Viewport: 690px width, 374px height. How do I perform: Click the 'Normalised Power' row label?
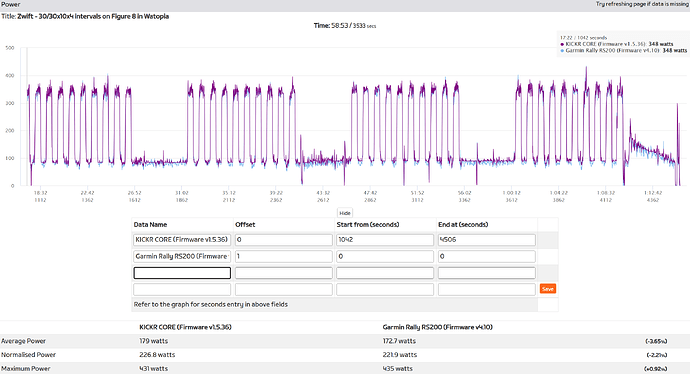(29, 355)
